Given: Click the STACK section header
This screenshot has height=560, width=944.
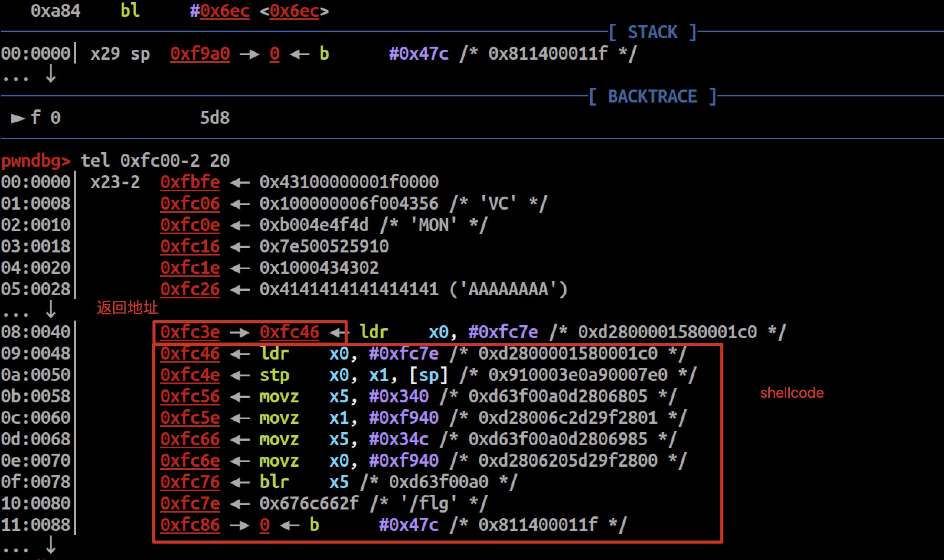Looking at the screenshot, I should click(652, 32).
